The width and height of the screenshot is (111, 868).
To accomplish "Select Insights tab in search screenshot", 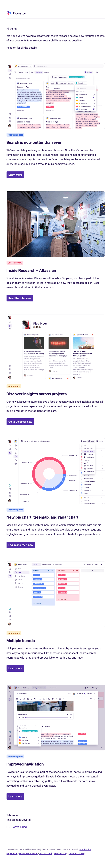I will tap(46, 72).
